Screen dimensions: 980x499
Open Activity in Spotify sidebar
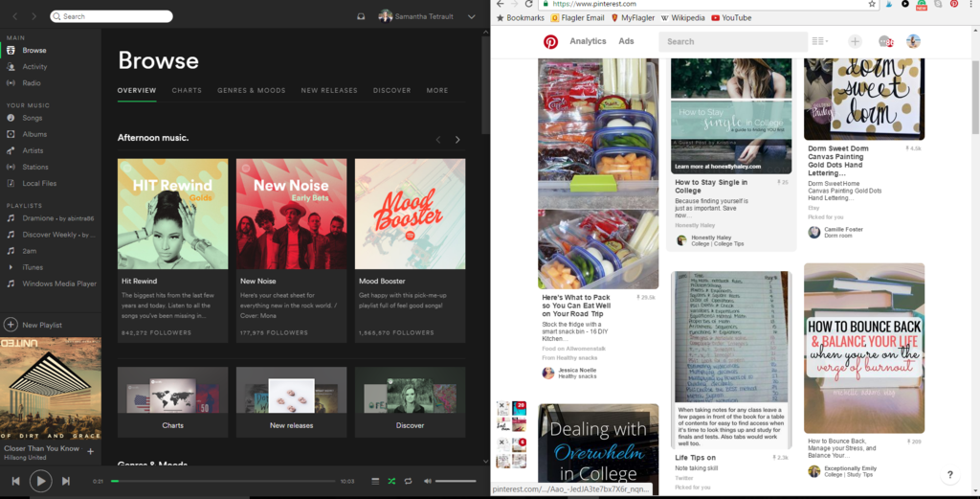(x=34, y=66)
